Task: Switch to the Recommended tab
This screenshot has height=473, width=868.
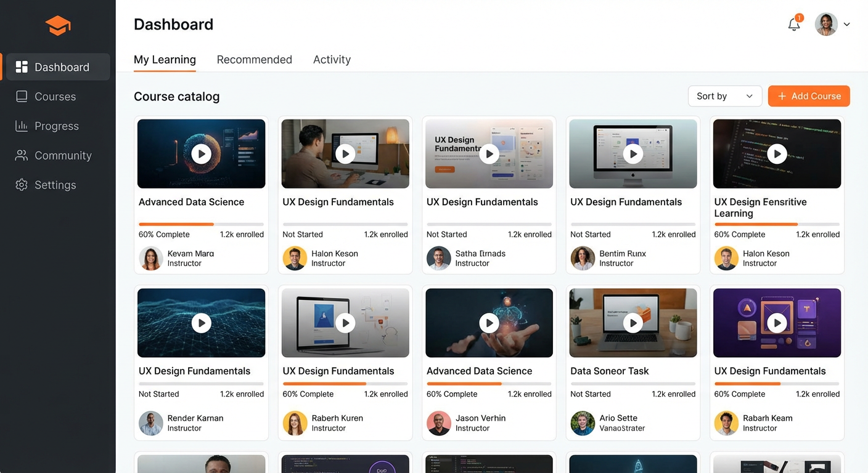Action: click(x=254, y=60)
